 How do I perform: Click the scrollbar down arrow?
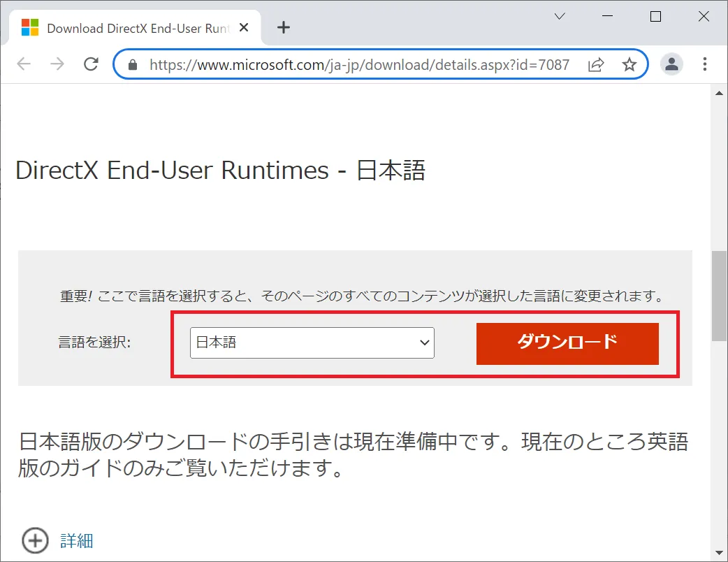pos(719,553)
